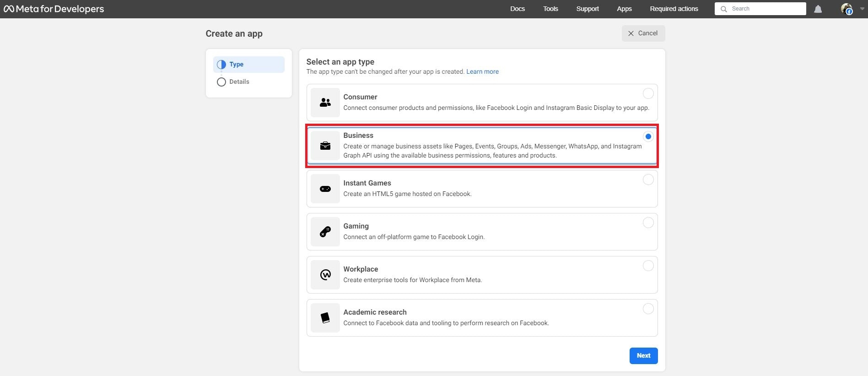Image resolution: width=868 pixels, height=376 pixels.
Task: Click 'Create an HTML5 game hosted on Facebook.' text
Action: (407, 194)
